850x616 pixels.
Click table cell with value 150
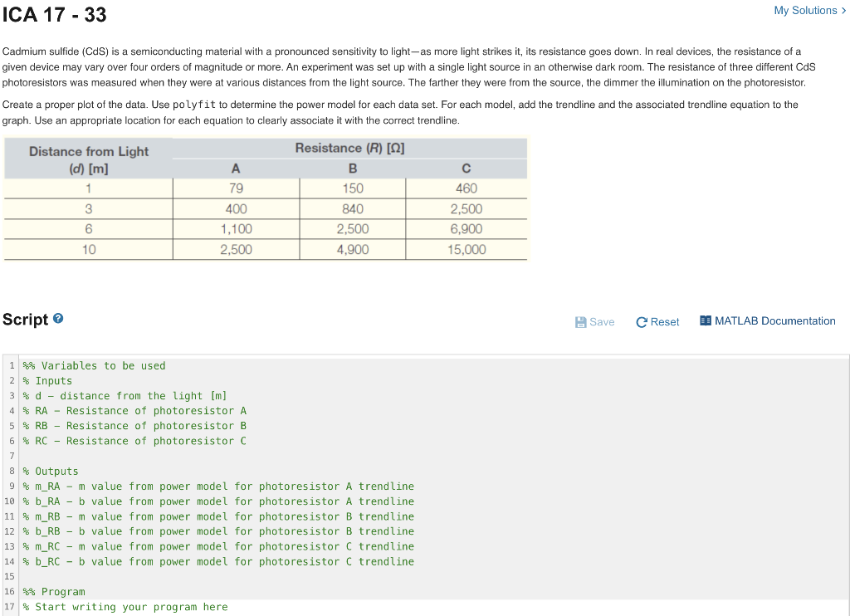(x=352, y=188)
